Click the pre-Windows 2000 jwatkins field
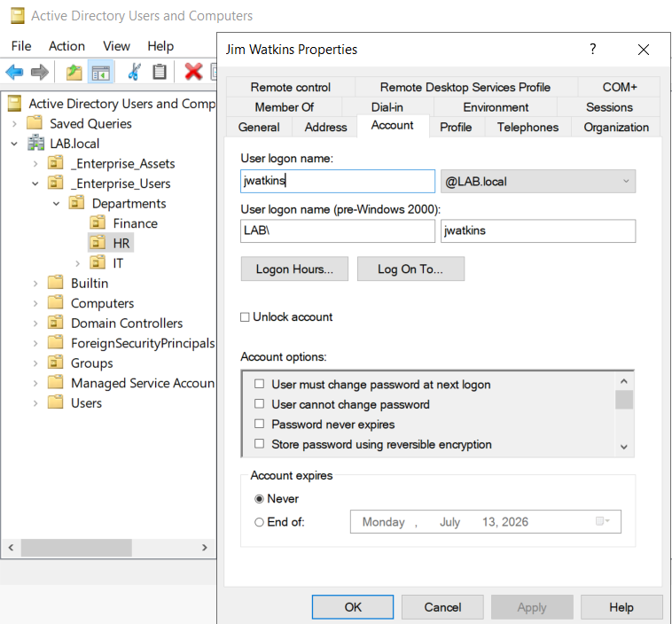Viewport: 672px width, 624px height. [538, 231]
